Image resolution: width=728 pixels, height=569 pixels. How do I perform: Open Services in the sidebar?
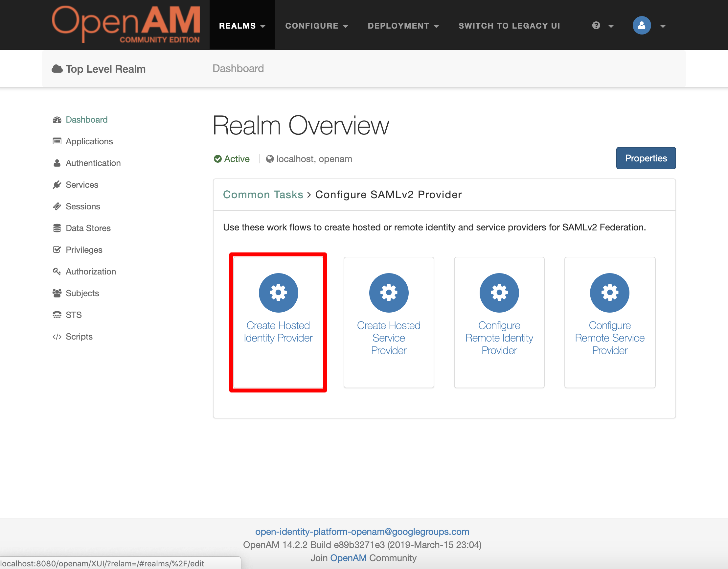pyautogui.click(x=82, y=185)
